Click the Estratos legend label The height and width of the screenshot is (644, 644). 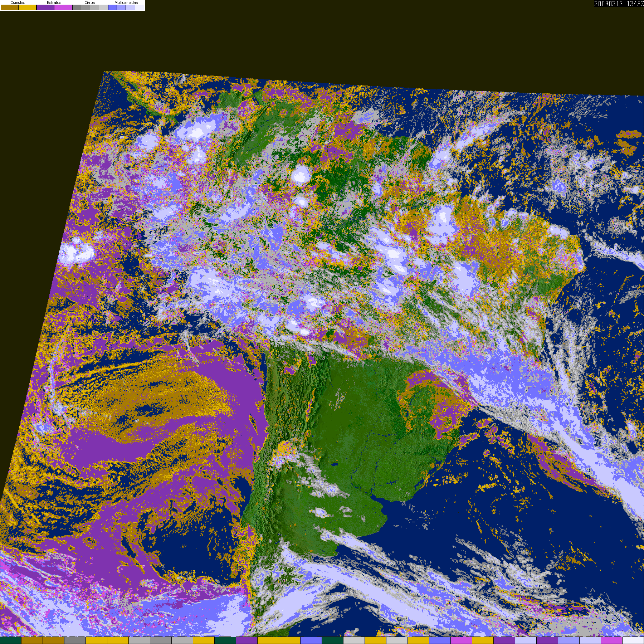click(54, 3)
